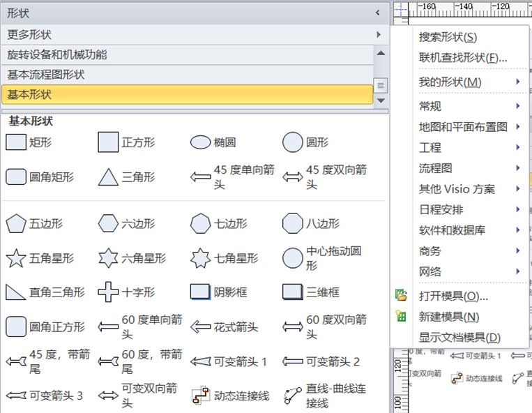Image resolution: width=532 pixels, height=413 pixels.
Task: Expand the 工程 category submenu
Action: (469, 147)
